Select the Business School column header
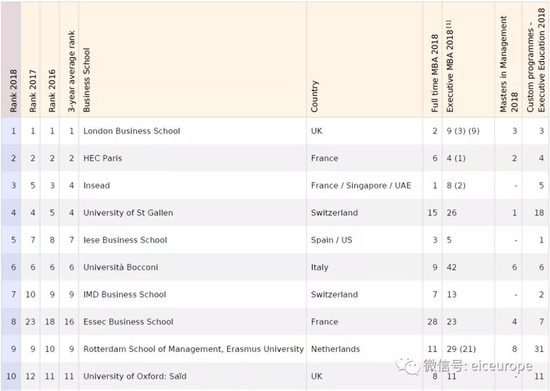 (x=87, y=80)
